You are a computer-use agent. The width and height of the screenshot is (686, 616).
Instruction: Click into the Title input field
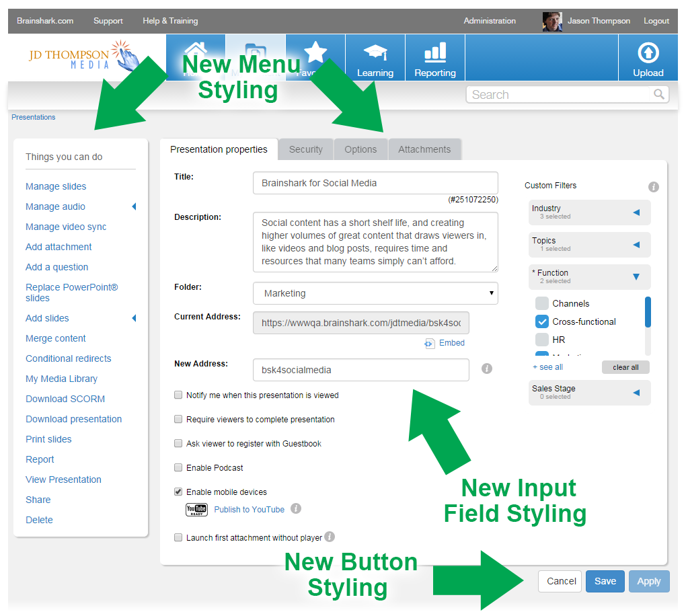(x=375, y=183)
